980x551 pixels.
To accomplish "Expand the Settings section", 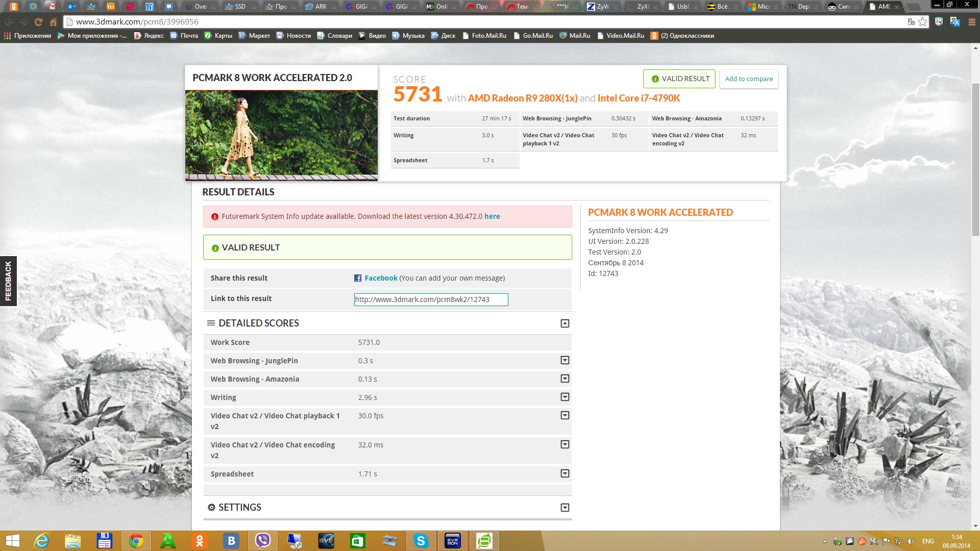I will coord(565,508).
